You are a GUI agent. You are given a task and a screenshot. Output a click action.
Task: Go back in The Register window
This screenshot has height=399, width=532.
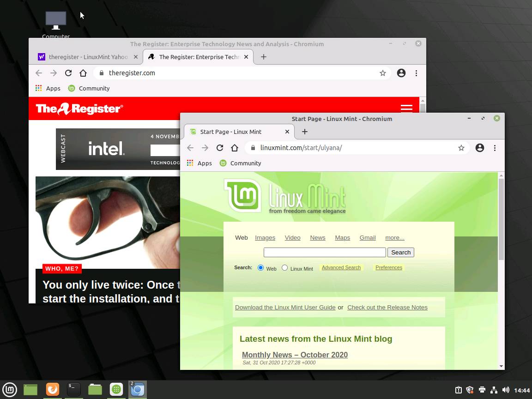coord(39,73)
